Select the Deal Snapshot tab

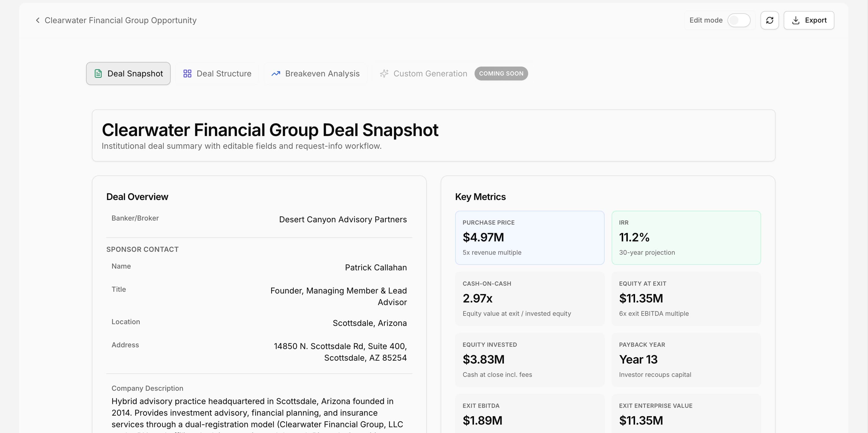click(128, 74)
